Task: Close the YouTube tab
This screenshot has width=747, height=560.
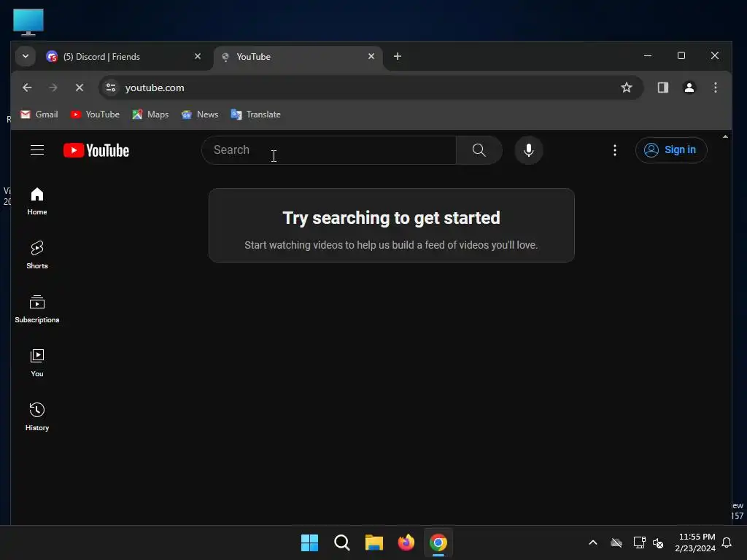Action: tap(371, 56)
